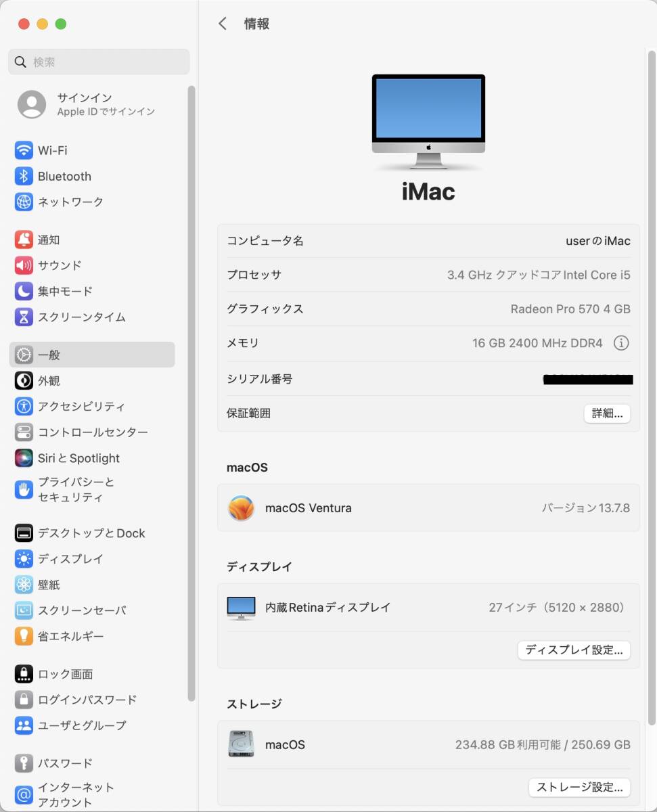Screen dimensions: 657x812
Task: Open Wi-Fi settings icon
Action: (24, 150)
